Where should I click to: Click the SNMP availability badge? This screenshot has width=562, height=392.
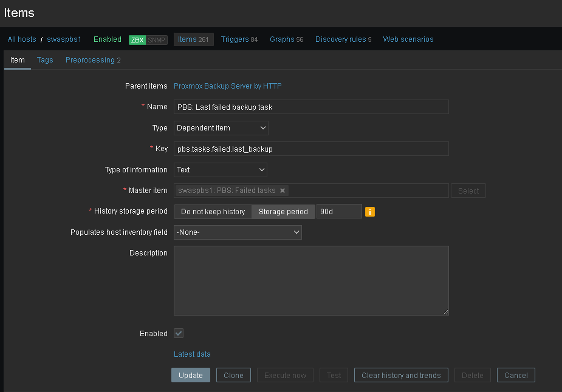pos(157,40)
